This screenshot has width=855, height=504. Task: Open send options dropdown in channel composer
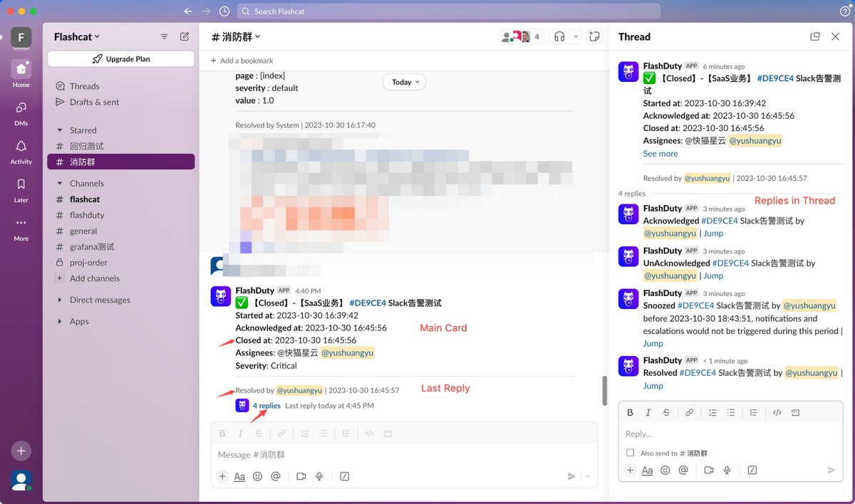click(587, 476)
